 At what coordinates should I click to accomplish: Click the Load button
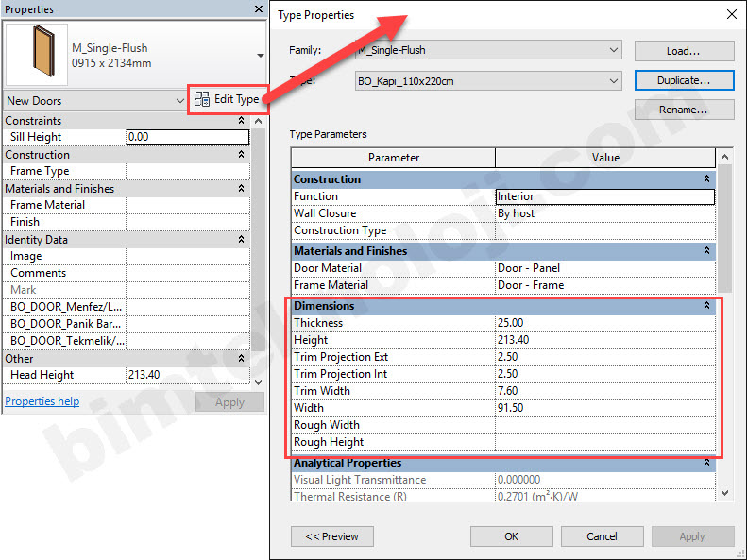684,51
